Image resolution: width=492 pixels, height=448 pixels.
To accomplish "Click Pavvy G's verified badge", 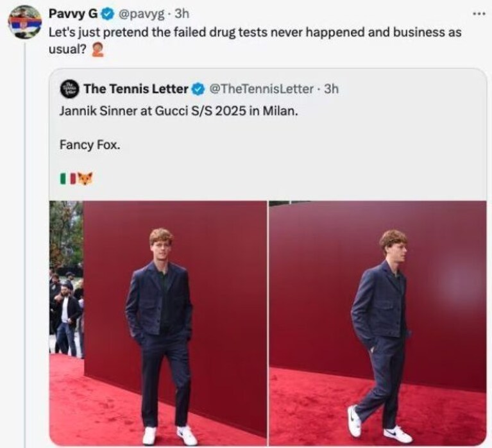I will (x=108, y=14).
